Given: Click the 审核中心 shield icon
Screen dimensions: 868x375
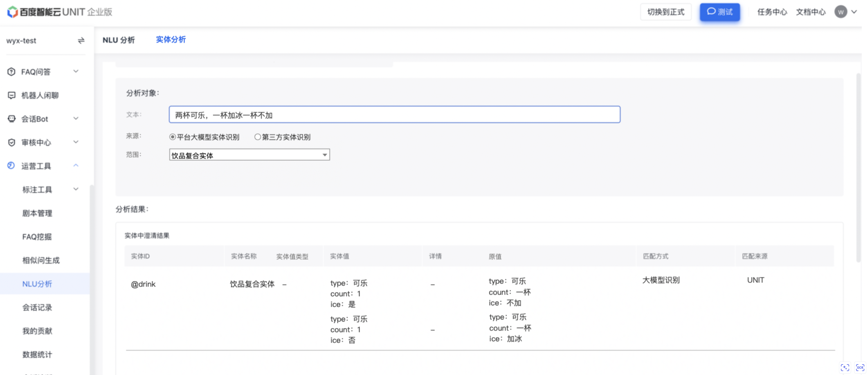Looking at the screenshot, I should tap(11, 143).
